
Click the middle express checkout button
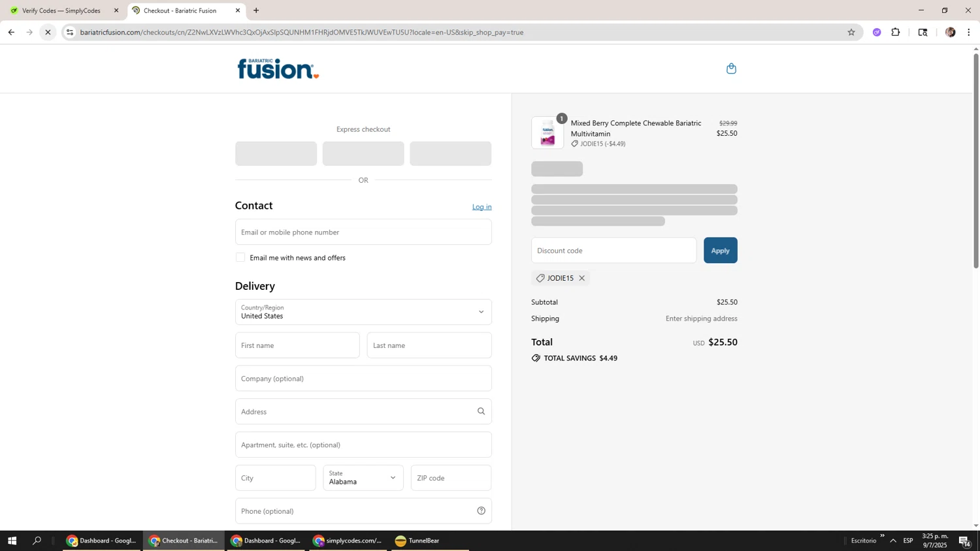coord(363,153)
